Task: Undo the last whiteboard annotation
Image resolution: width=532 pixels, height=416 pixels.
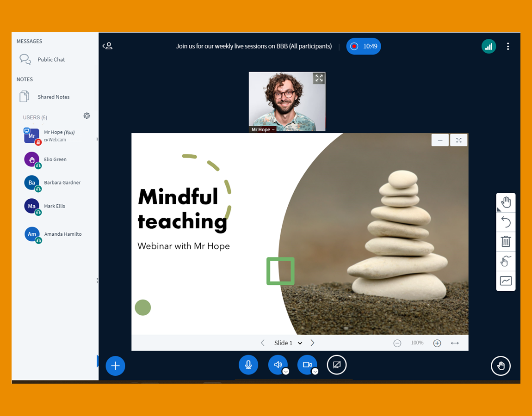Action: [506, 222]
